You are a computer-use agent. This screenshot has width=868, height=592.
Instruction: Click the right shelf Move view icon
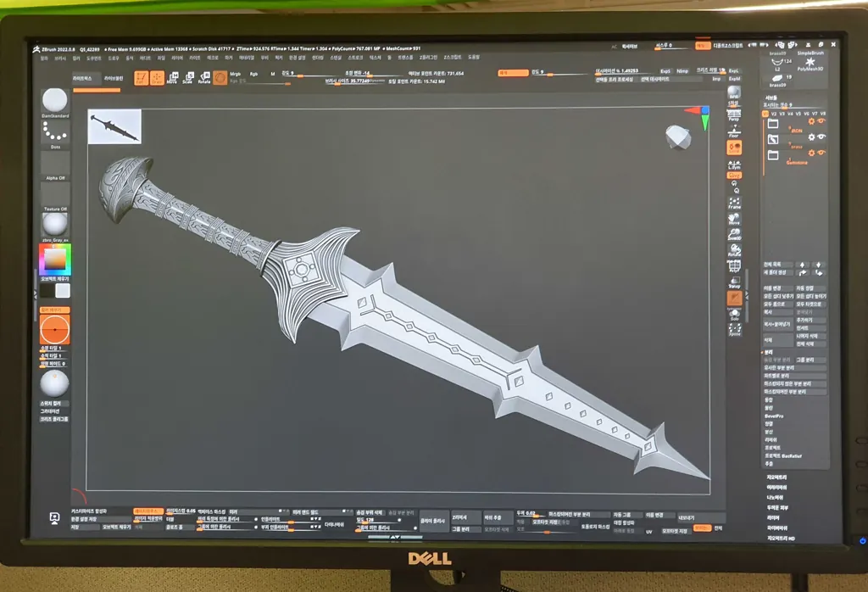coord(735,219)
